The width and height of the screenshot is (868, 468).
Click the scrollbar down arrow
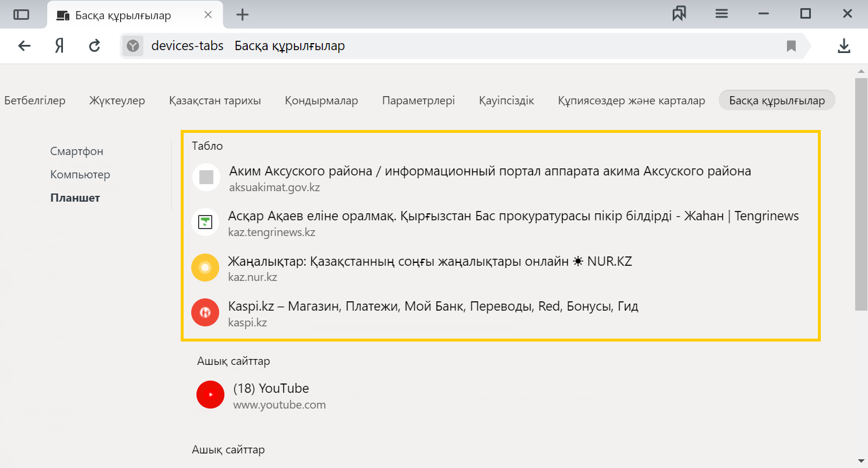tap(860, 461)
